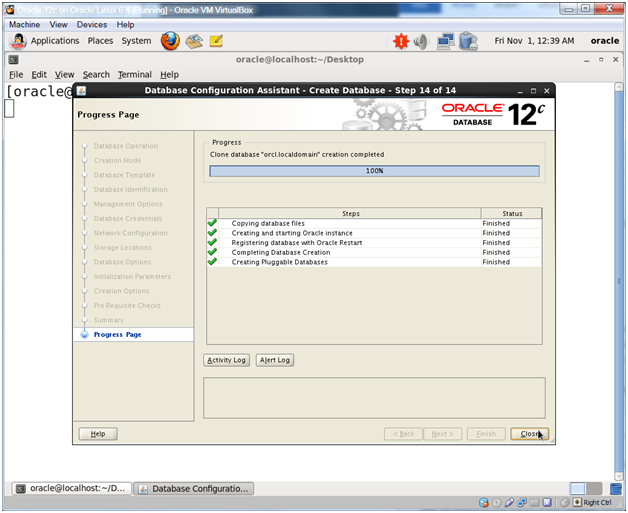The height and width of the screenshot is (513, 628).
Task: Open the Places menu
Action: pyautogui.click(x=100, y=41)
